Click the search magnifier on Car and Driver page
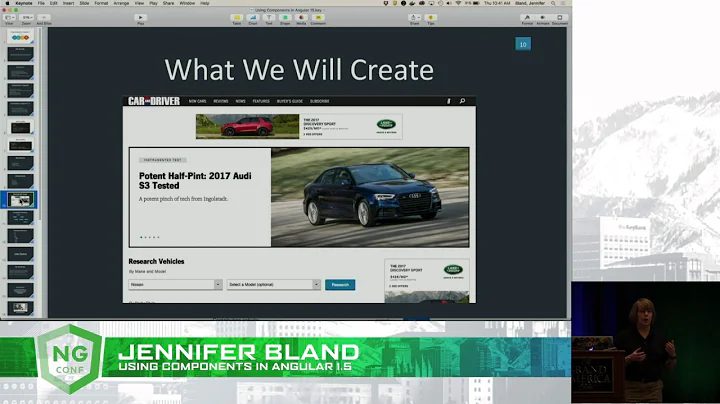 click(462, 101)
